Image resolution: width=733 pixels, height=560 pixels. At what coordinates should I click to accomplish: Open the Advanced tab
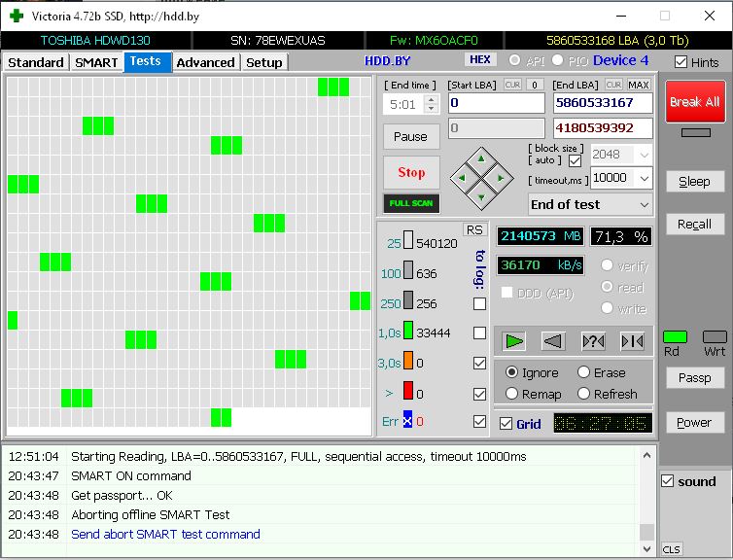(206, 62)
